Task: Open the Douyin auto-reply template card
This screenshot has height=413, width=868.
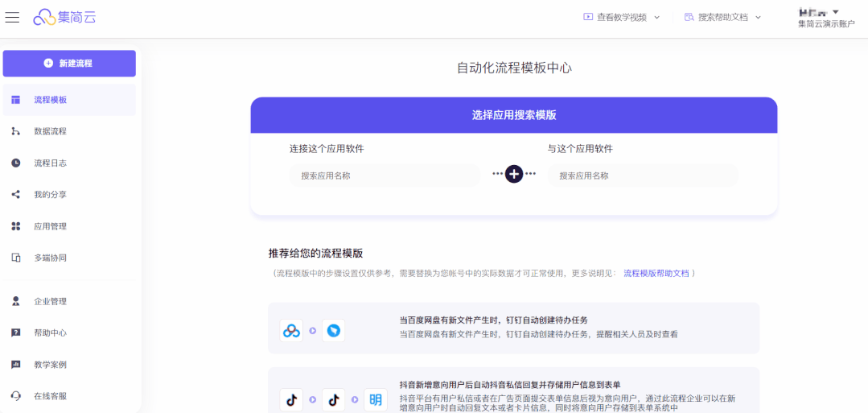Action: click(514, 390)
